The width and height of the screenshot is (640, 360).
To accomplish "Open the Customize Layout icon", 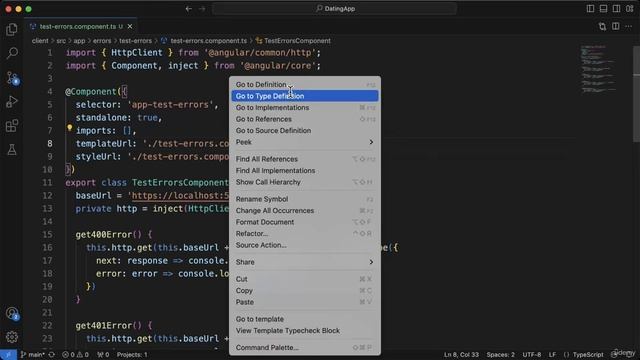I will point(629,9).
